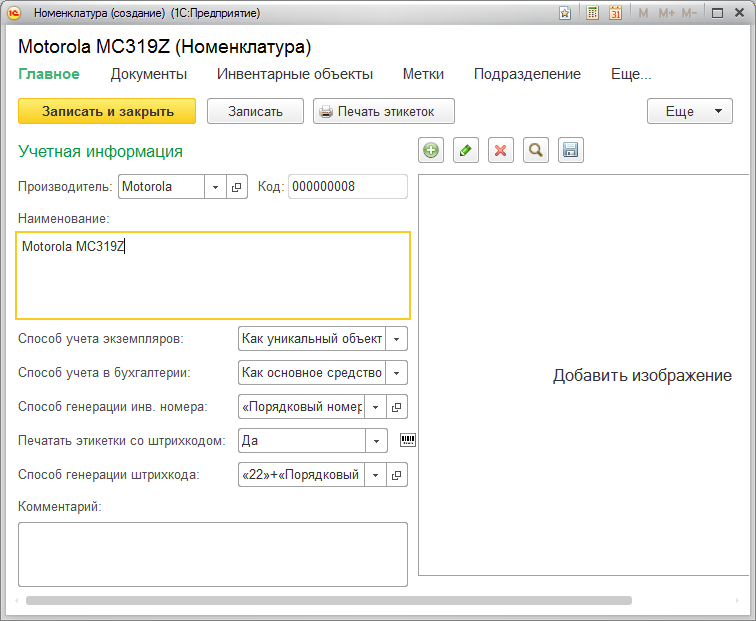The height and width of the screenshot is (621, 756).
Task: Expand the Способ учета экземпляров dropdown
Action: (397, 339)
